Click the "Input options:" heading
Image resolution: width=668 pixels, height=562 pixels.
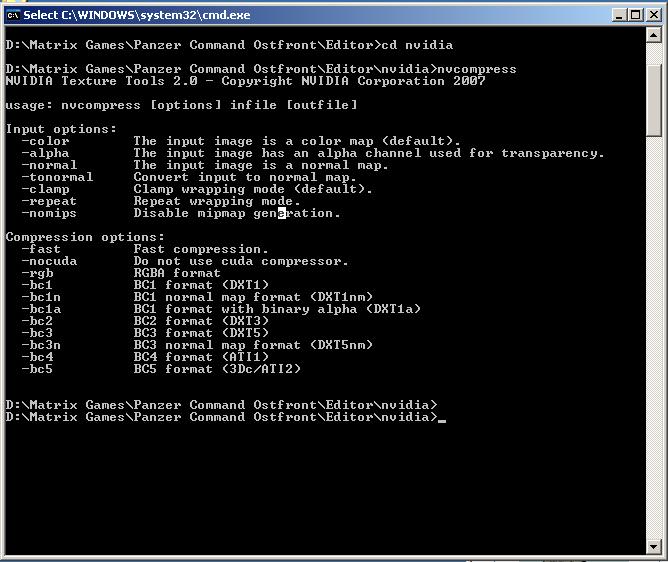pyautogui.click(x=61, y=129)
